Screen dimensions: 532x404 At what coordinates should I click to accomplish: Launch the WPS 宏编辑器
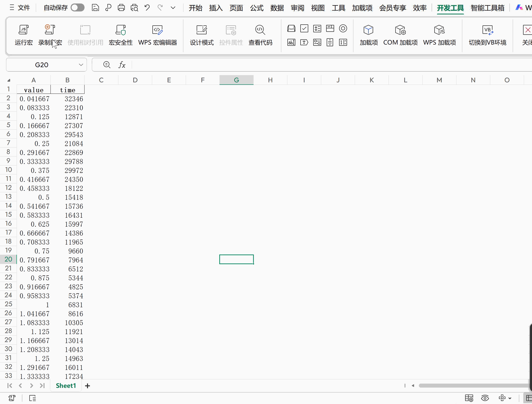pos(157,30)
